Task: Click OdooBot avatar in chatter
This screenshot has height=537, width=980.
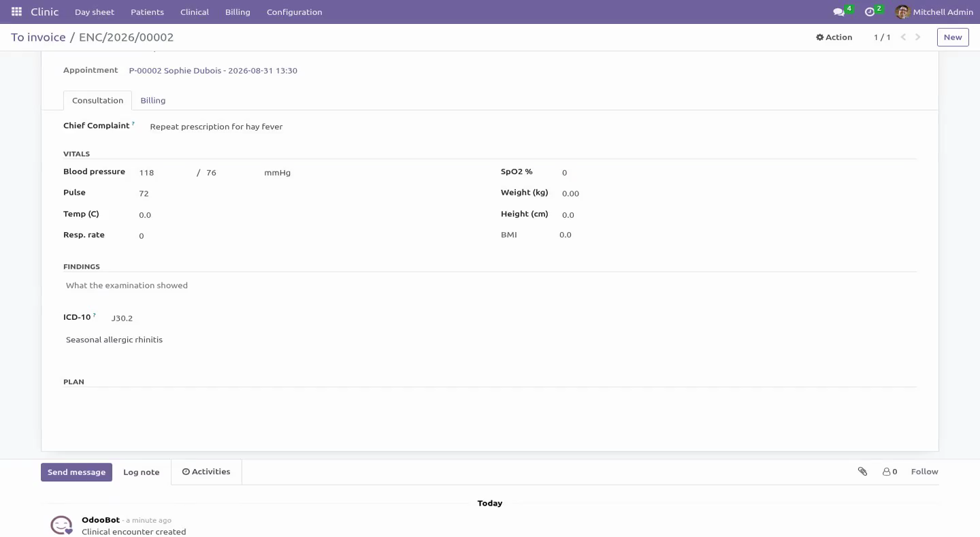Action: (x=61, y=525)
